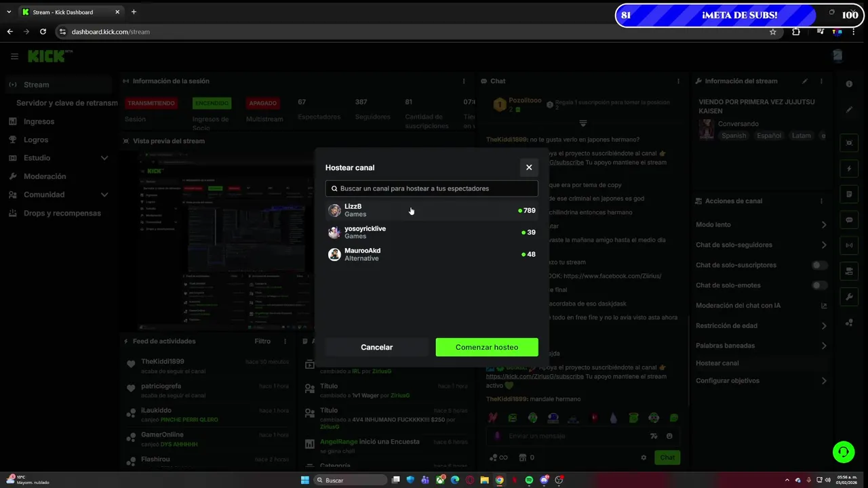Viewport: 868px width, 488px height.
Task: Open Chat panel options menu
Action: (x=678, y=81)
